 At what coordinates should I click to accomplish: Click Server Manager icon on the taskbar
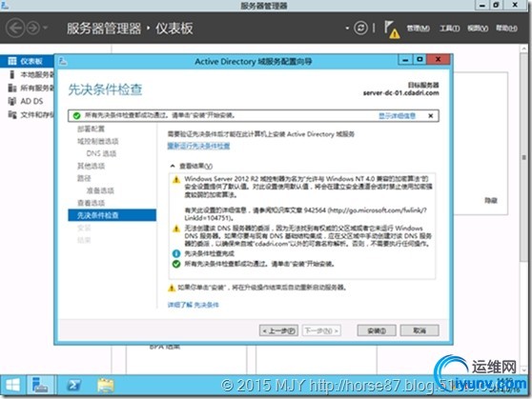40,386
